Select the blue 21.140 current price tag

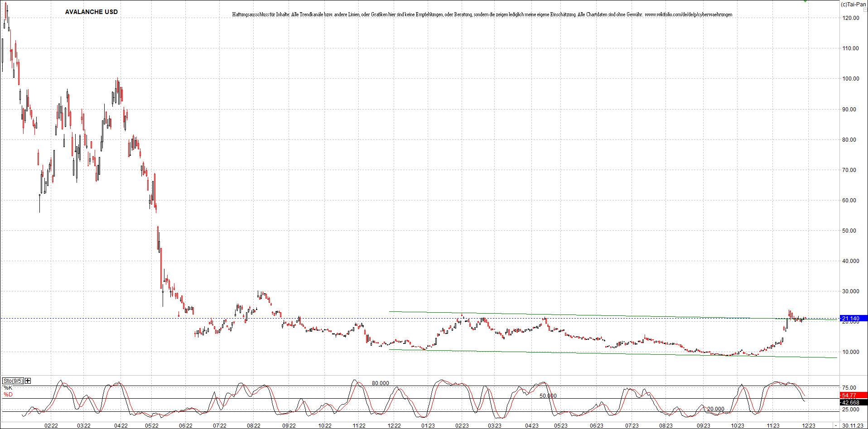pos(854,318)
